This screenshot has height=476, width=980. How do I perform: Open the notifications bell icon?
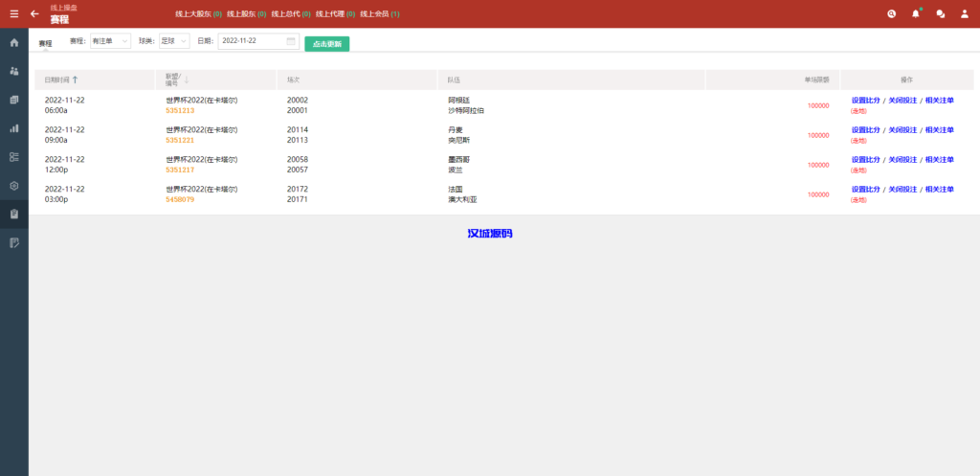[x=916, y=13]
